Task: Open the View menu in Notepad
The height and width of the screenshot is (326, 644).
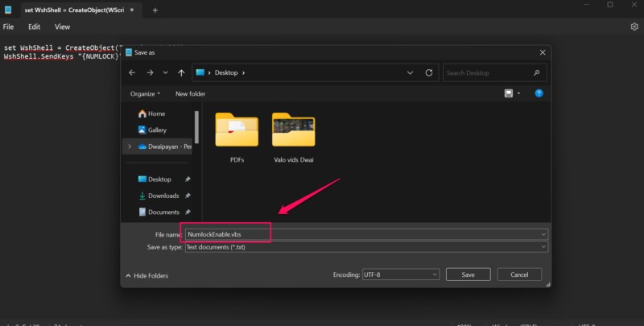Action: point(62,27)
